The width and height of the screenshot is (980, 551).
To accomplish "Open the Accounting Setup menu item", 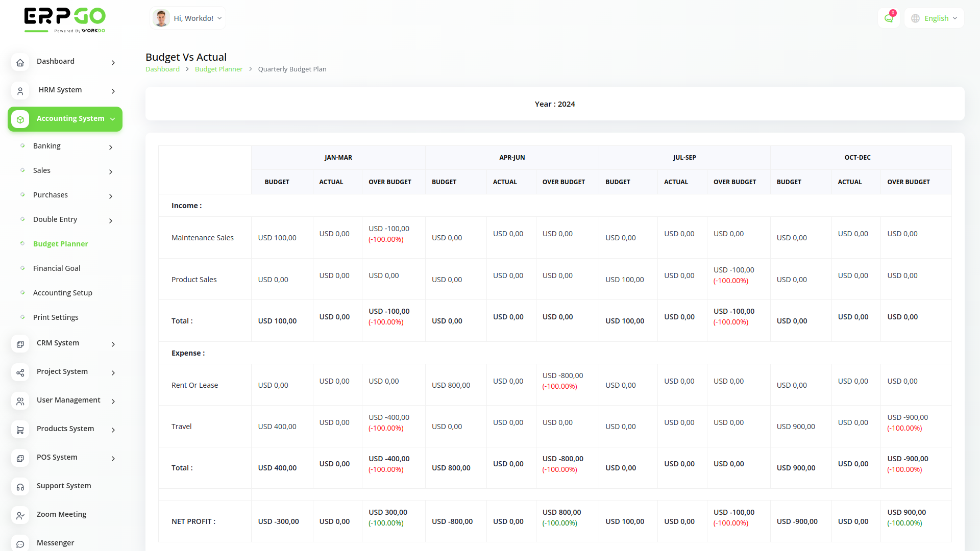I will click(63, 293).
